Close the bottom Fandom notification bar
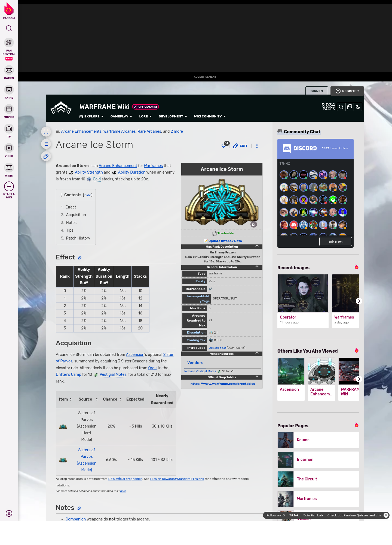Screen dimensions: 392x545 (386, 515)
